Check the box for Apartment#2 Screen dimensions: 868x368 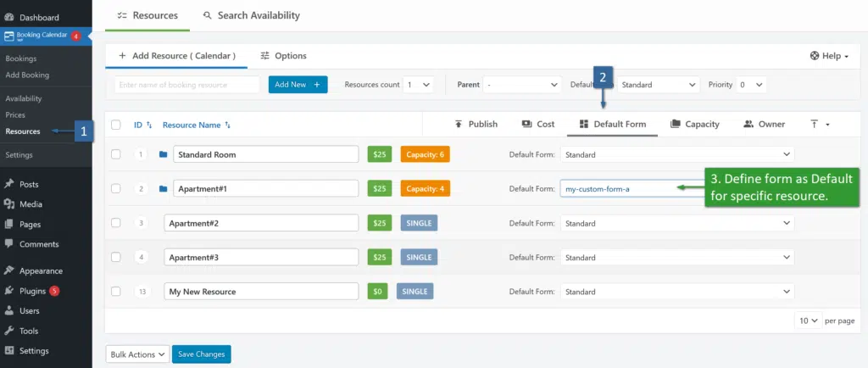coord(115,223)
